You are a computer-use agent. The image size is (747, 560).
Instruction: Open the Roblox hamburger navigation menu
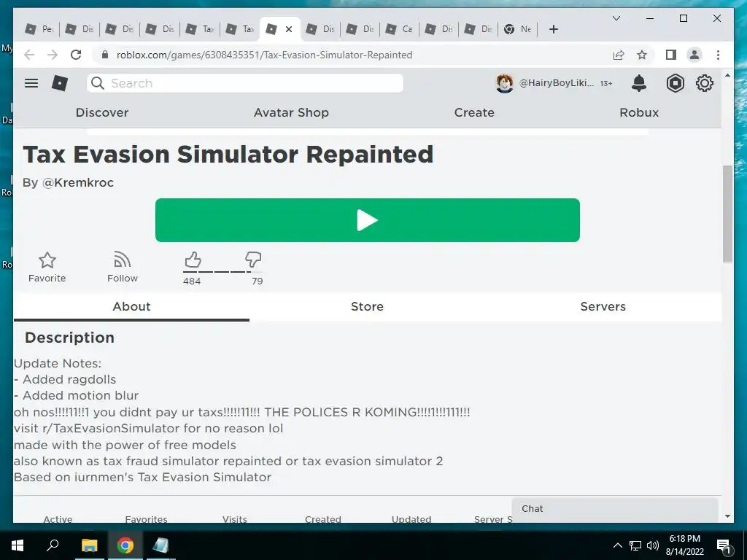point(31,83)
